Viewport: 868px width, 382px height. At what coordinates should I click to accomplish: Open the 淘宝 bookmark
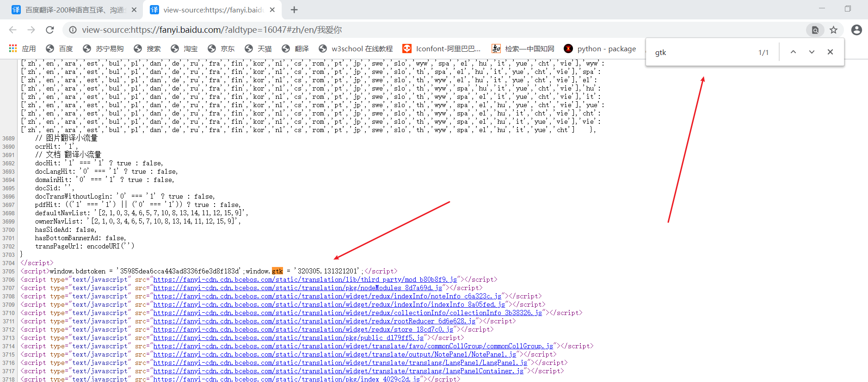click(184, 49)
